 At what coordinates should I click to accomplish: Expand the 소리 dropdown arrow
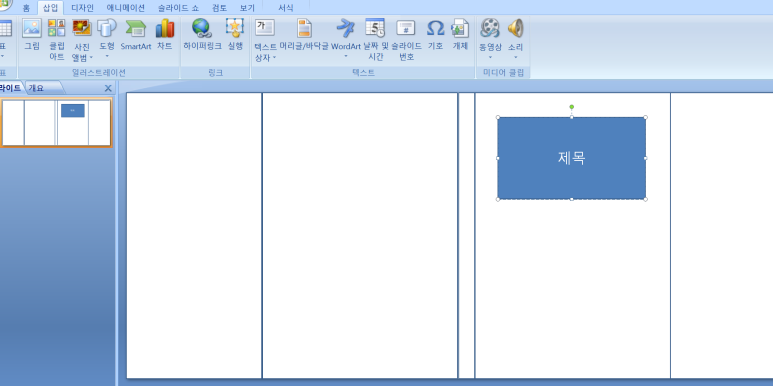tap(516, 57)
